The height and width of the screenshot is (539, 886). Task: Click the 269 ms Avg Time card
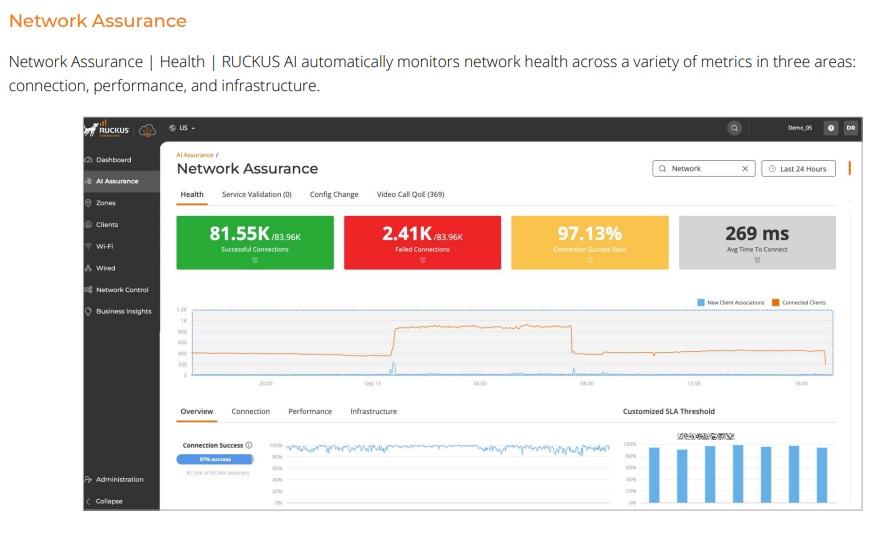click(x=757, y=242)
